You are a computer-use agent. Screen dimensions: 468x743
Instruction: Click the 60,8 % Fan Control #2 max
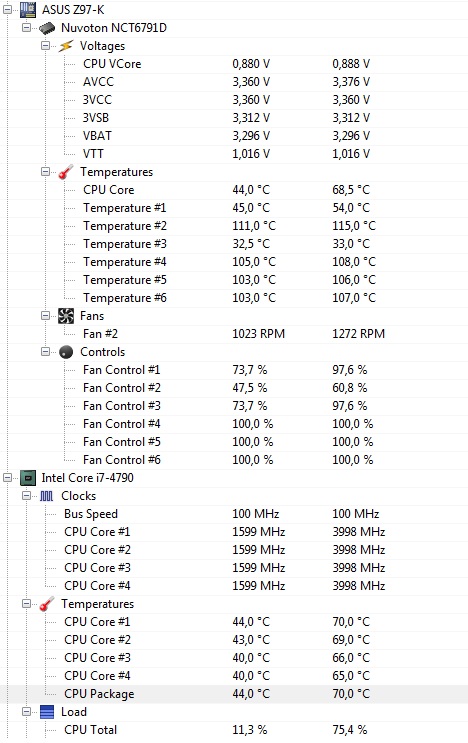pyautogui.click(x=350, y=388)
